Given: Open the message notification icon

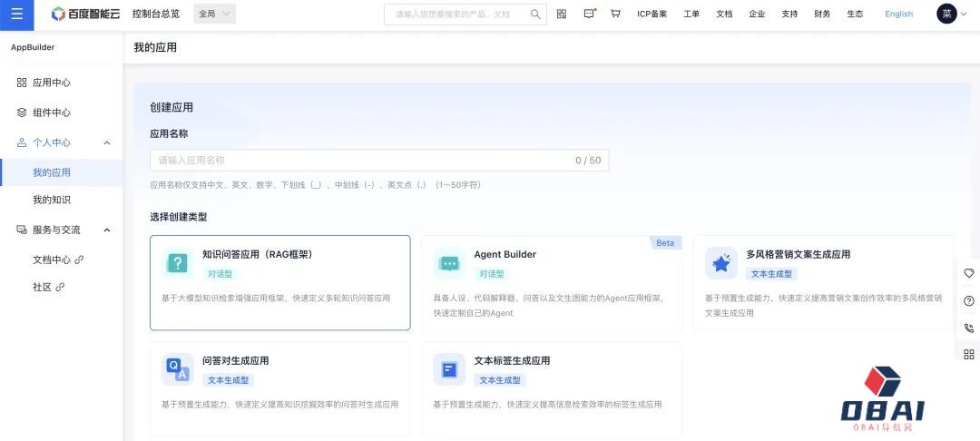Looking at the screenshot, I should [589, 15].
